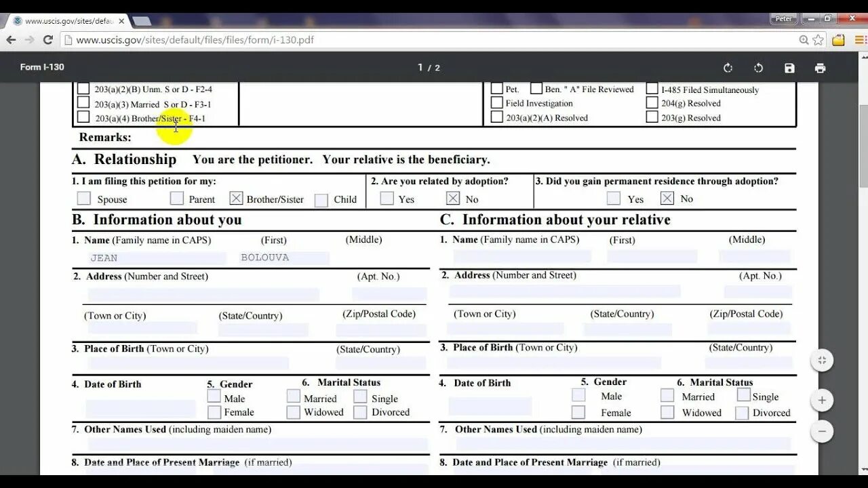Click the Peter profile button

tap(783, 18)
